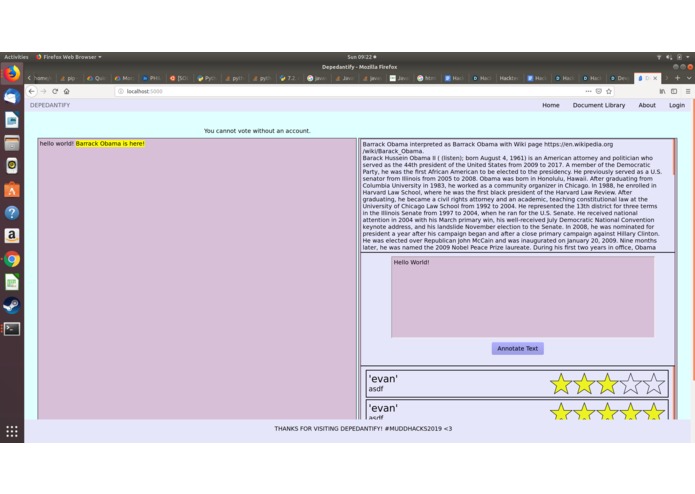
Task: Focus the 'Hello World!' annotation textarea
Action: click(522, 297)
